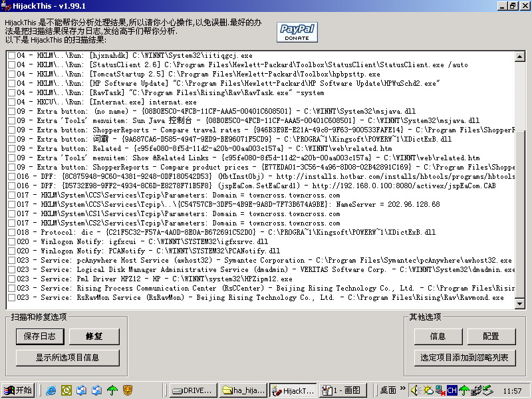Switch to the DRIVE taskbar window
This screenshot has height=399, width=532.
[x=194, y=390]
